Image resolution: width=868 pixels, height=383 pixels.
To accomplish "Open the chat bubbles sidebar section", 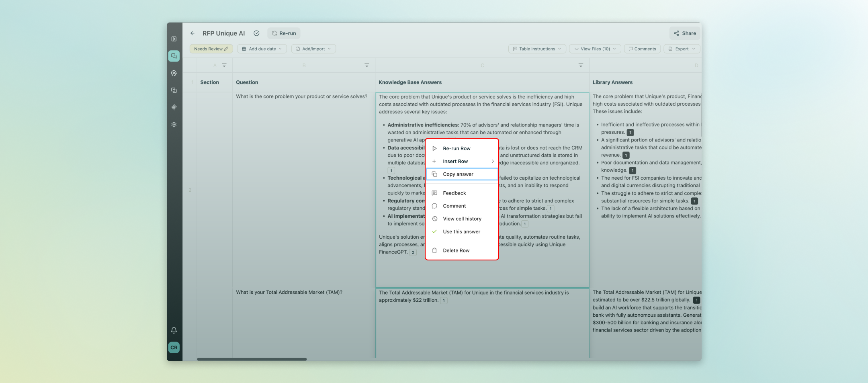I will tap(174, 56).
